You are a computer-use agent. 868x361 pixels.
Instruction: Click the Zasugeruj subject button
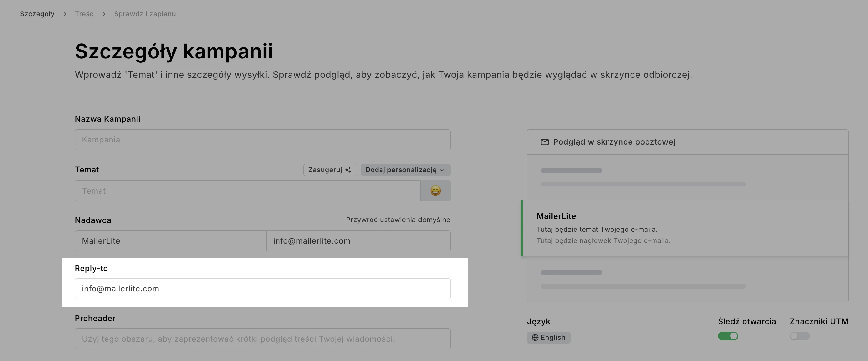[326, 170]
